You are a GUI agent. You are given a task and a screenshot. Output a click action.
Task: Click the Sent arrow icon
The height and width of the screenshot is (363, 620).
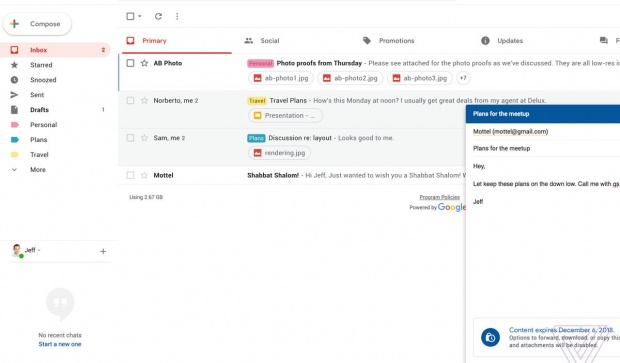14,95
